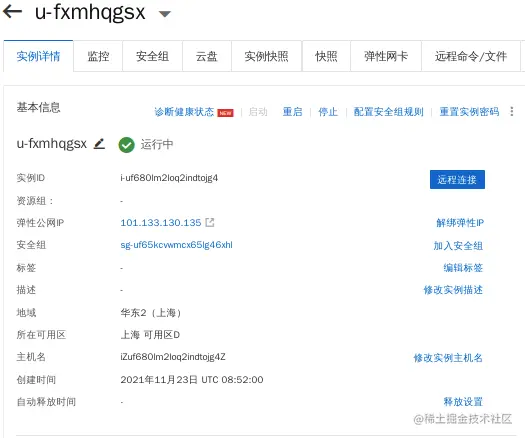This screenshot has height=438, width=525.
Task: Switch to the 实例详情 tab
Action: click(38, 56)
